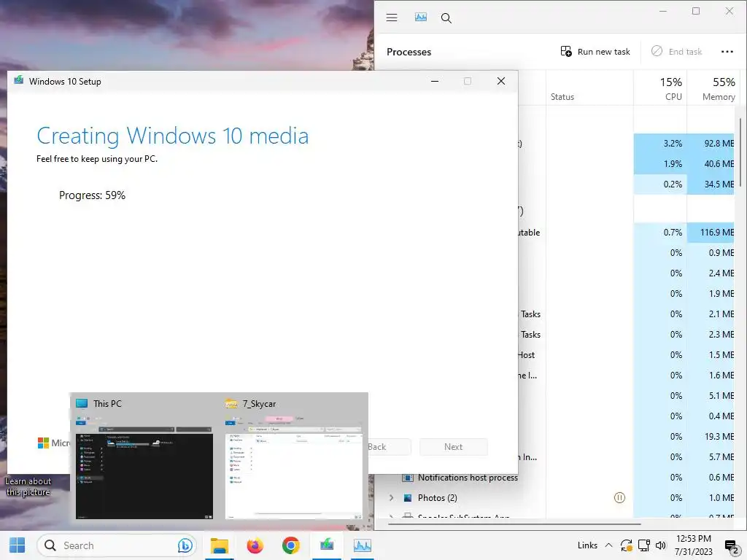
Task: Click the Task Manager horizontal scrollbar
Action: [x=514, y=524]
